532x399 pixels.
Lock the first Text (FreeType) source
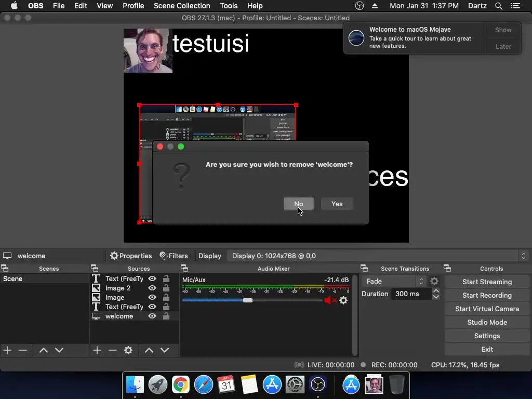pos(166,278)
